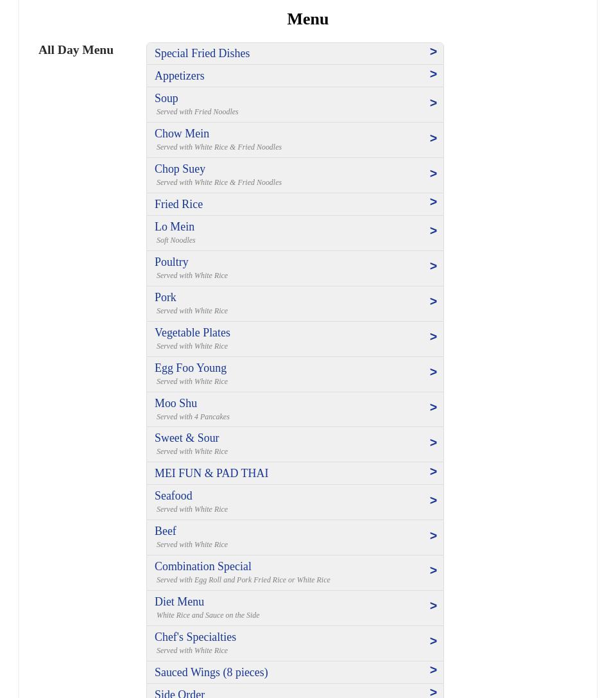Click the arrow icon beside Seafood
Screen dimensions: 616x698
point(433,501)
